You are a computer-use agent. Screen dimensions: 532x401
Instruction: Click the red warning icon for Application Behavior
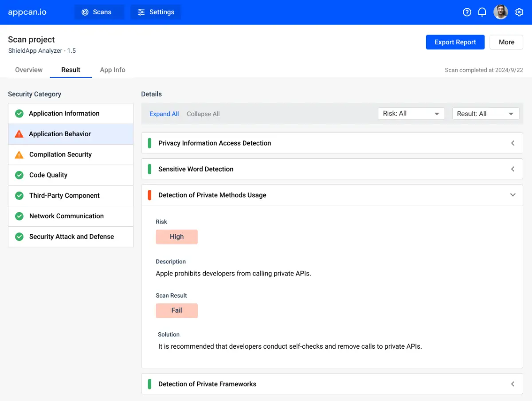click(x=19, y=134)
